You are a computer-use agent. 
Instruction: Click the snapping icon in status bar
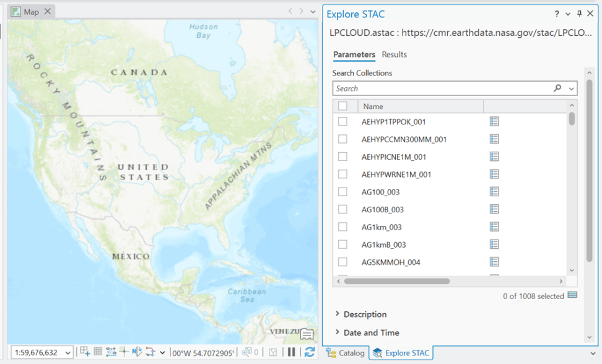(x=111, y=352)
